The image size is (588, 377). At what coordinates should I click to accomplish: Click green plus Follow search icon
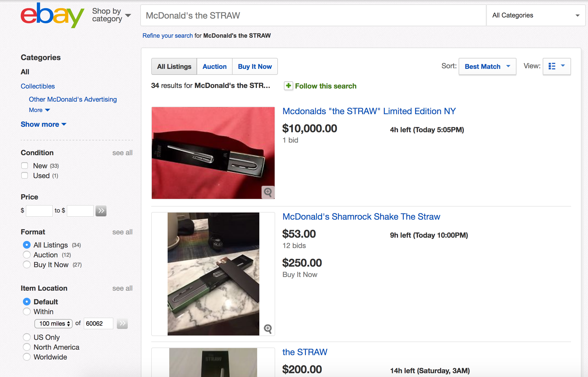[288, 86]
